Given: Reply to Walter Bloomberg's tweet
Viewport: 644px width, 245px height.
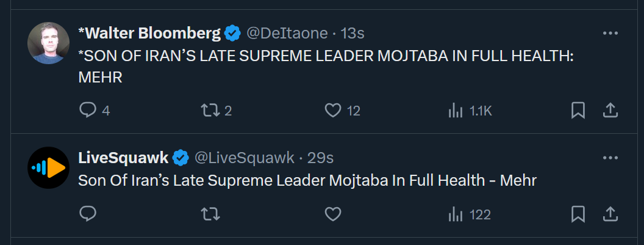Looking at the screenshot, I should [94, 111].
